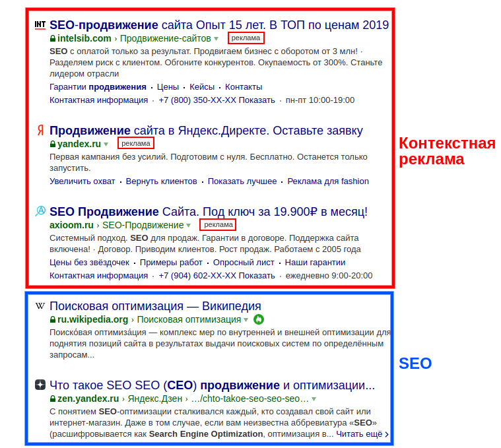
Task: Click padlock icon beside intelsib.com
Action: point(53,38)
